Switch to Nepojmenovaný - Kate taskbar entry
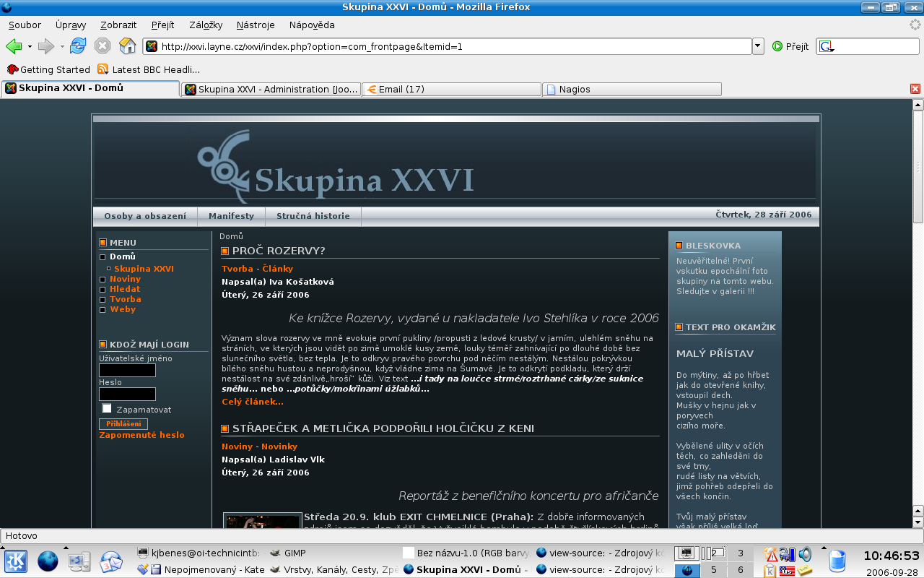Image resolution: width=924 pixels, height=578 pixels. tap(201, 569)
